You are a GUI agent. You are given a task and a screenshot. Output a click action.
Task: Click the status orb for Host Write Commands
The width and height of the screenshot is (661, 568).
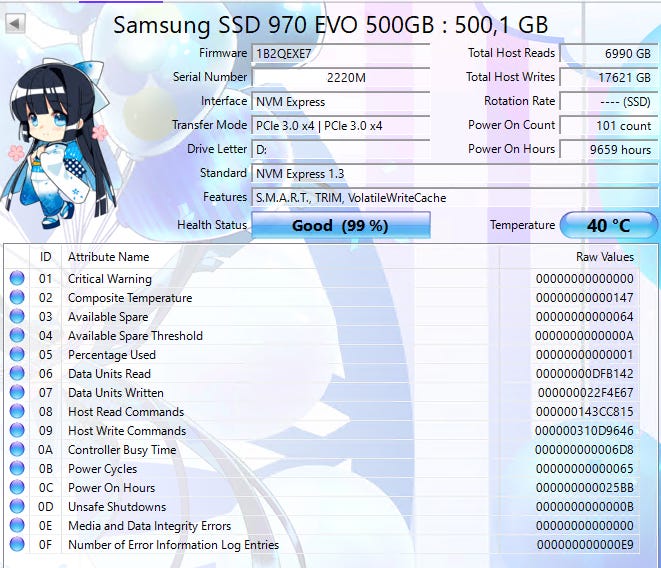tap(17, 430)
